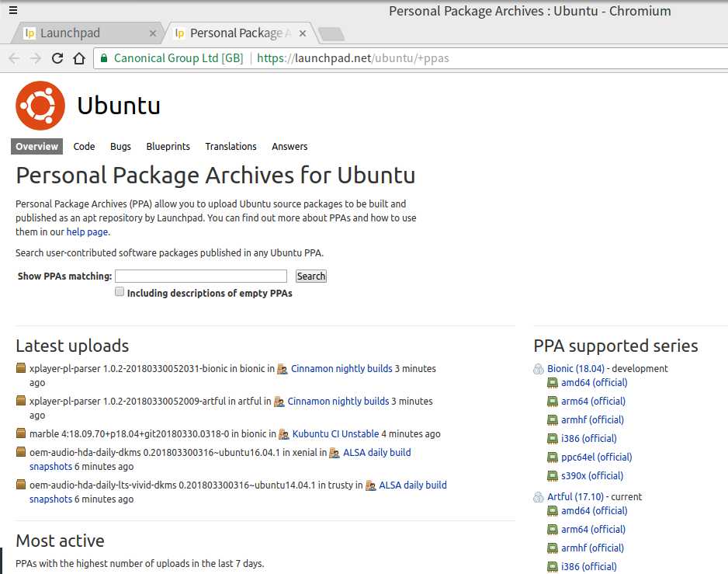Click package icon beside xplayer-pl-parser bionic upload
The height and width of the screenshot is (574, 728).
click(21, 368)
